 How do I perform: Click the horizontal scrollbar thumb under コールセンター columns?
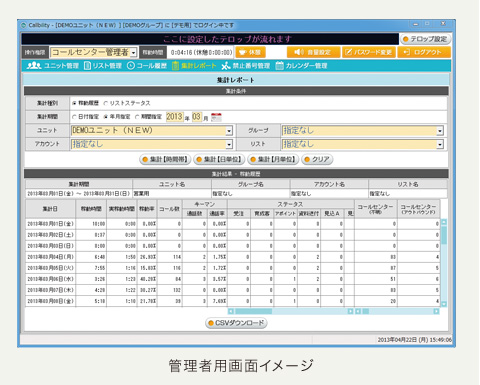366,311
